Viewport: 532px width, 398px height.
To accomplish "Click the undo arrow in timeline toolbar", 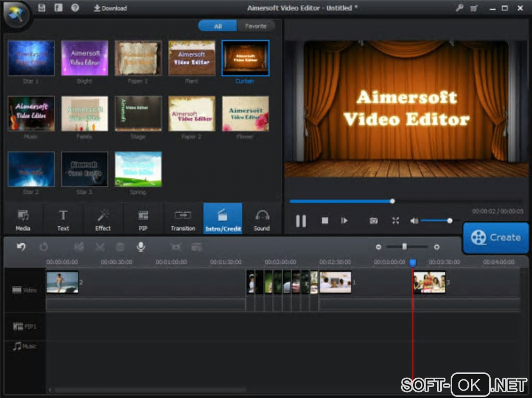I will (x=21, y=247).
